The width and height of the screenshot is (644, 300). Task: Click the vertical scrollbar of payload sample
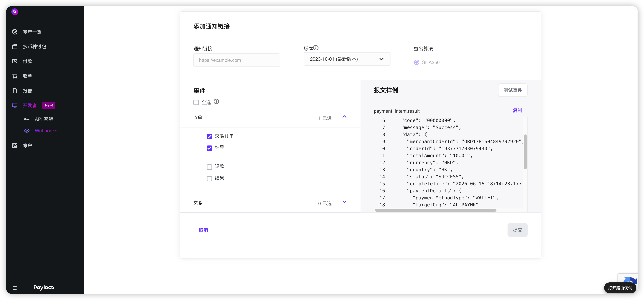coord(525,152)
